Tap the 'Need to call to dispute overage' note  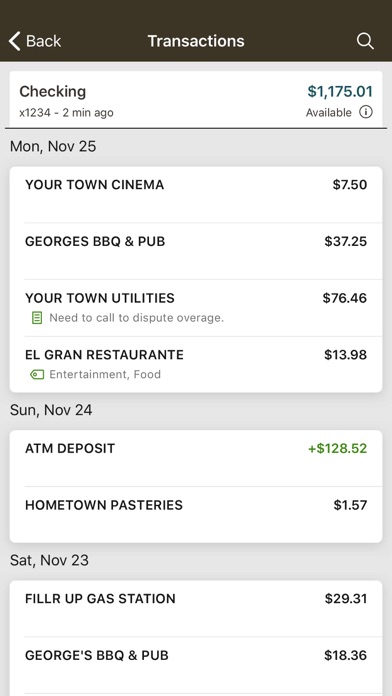[x=136, y=318]
